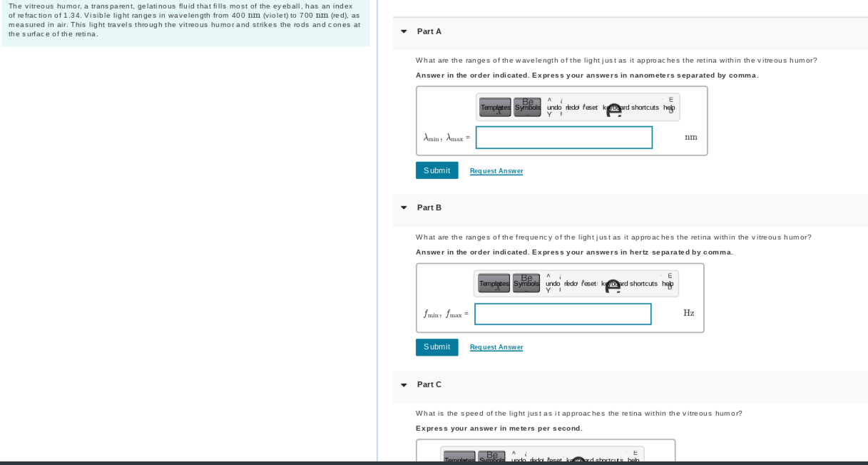
Task: Click the Part C heading text
Action: click(x=429, y=384)
